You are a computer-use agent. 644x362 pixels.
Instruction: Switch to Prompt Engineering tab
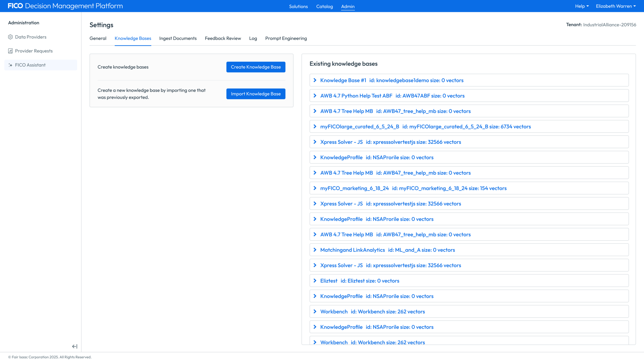coord(286,38)
